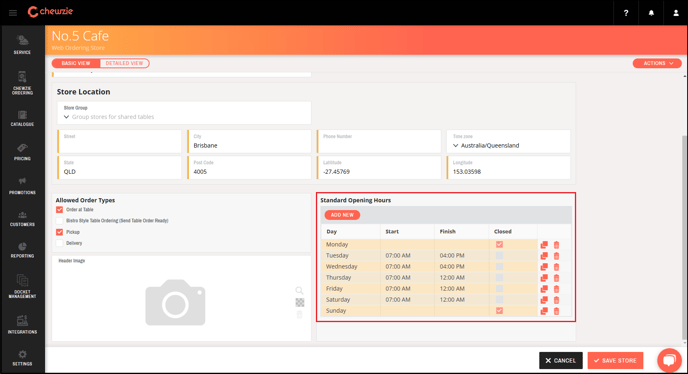
Task: Delete the Thursday opening hours row
Action: (x=556, y=277)
